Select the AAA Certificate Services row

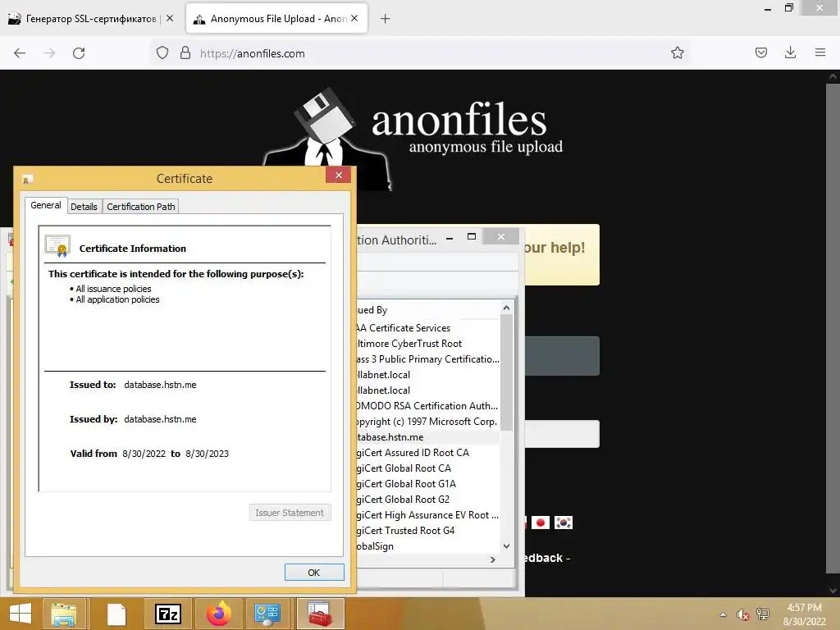(x=427, y=328)
